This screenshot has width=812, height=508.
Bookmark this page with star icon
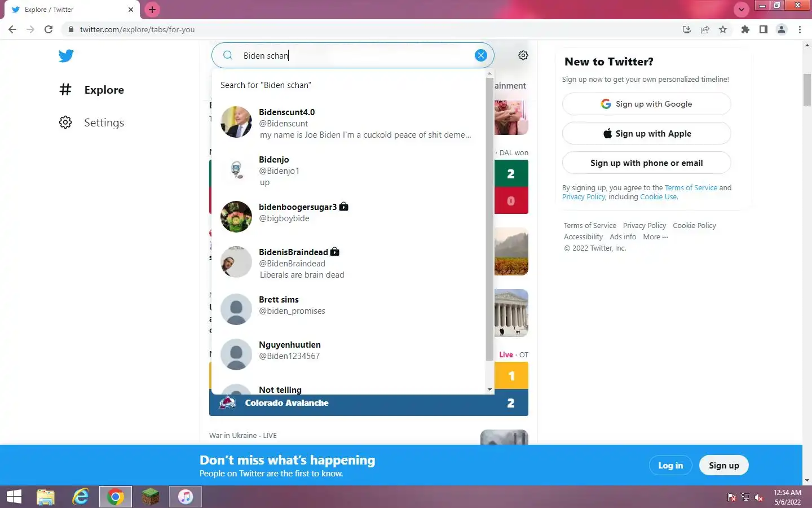coord(723,29)
